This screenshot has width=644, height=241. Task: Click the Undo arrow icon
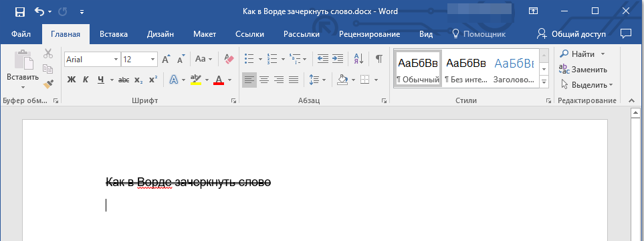point(39,11)
